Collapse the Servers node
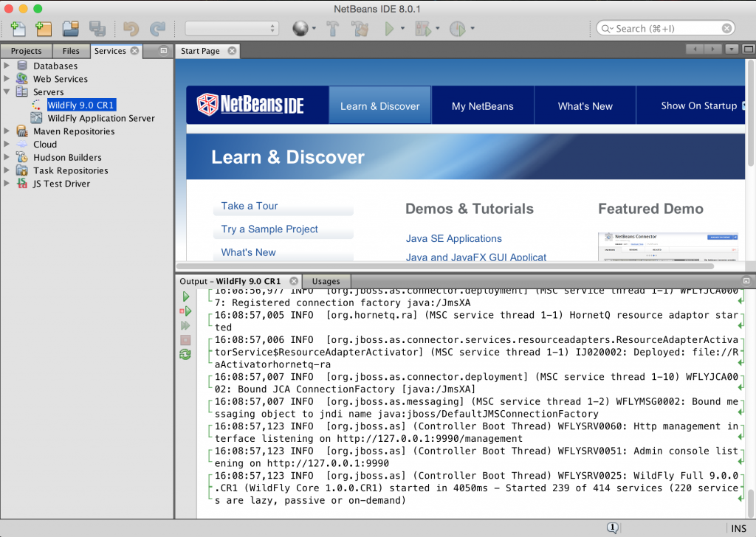The image size is (756, 537). (7, 91)
